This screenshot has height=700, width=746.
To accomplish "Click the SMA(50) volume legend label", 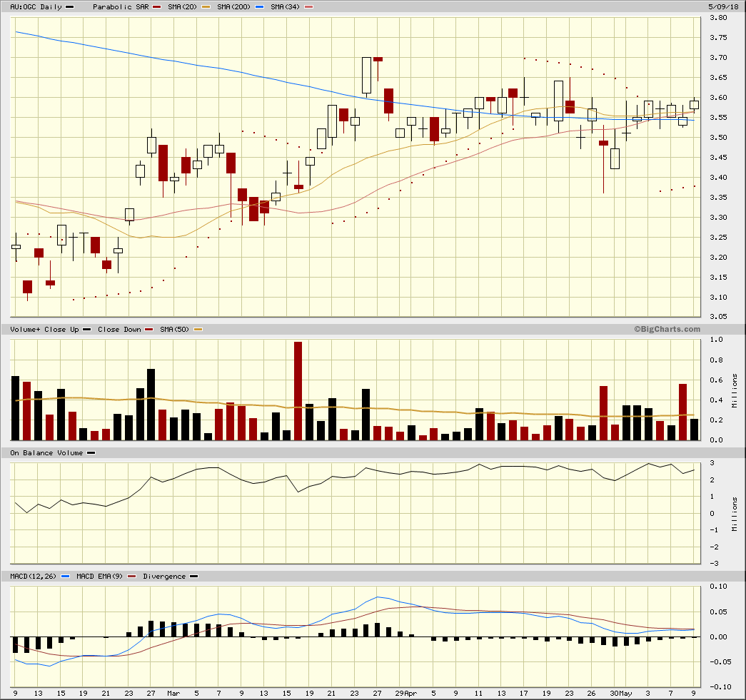I will point(174,329).
